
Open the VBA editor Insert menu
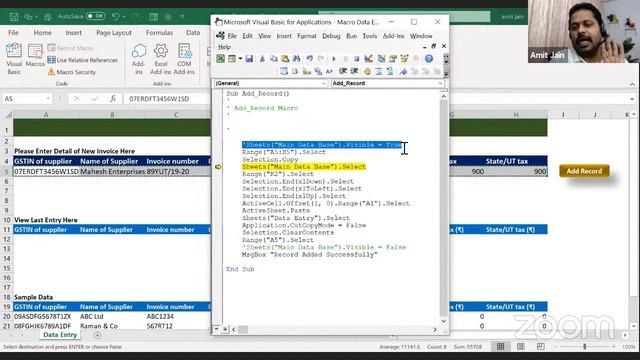tap(284, 36)
